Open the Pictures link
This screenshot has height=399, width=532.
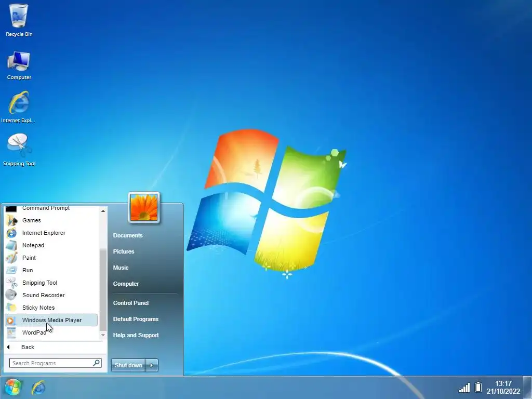(x=124, y=251)
